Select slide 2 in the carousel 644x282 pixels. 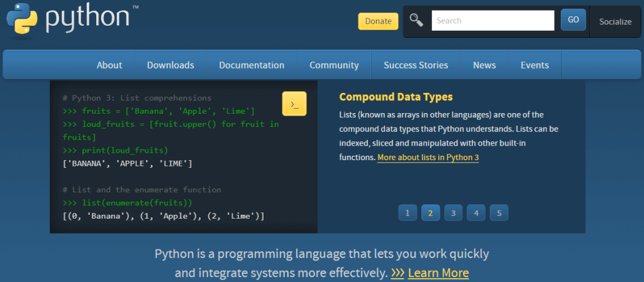point(430,213)
